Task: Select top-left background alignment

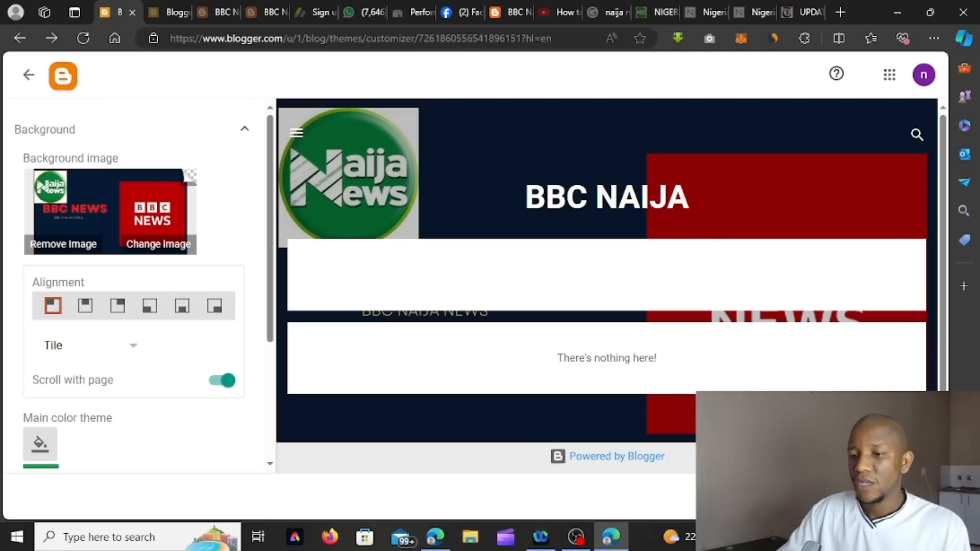Action: click(53, 306)
